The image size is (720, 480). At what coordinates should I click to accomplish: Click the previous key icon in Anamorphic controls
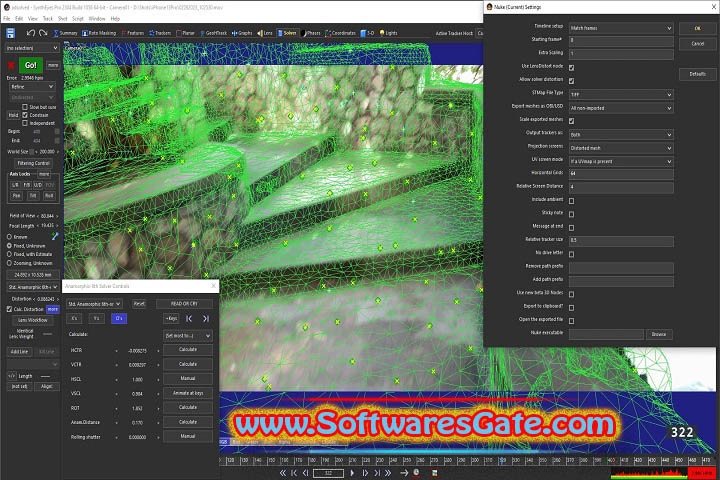189,318
